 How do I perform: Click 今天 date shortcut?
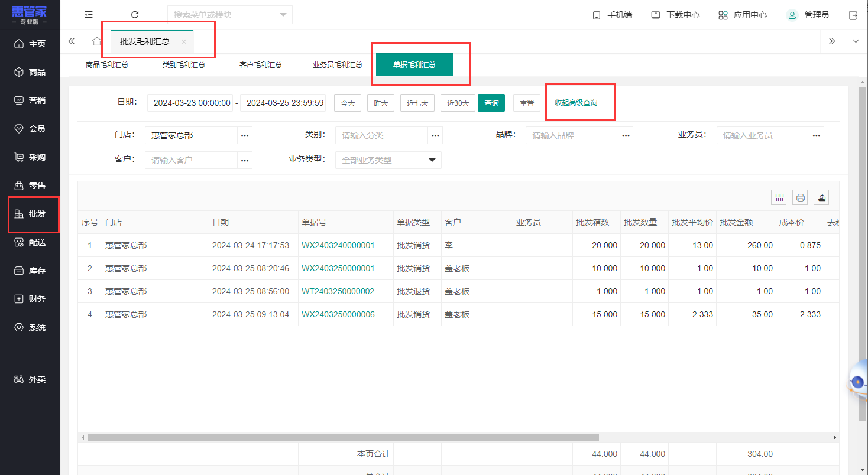click(348, 103)
